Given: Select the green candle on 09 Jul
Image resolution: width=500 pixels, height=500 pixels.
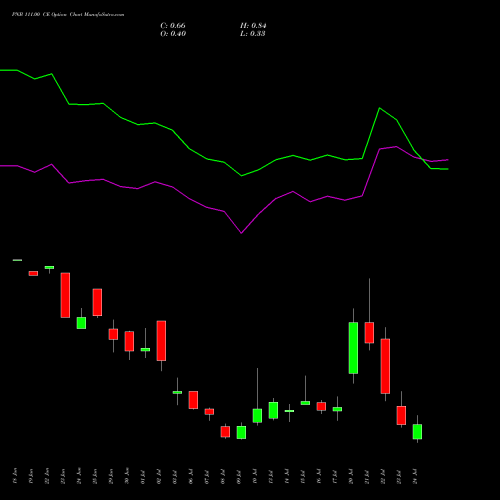Looking at the screenshot, I should [241, 432].
